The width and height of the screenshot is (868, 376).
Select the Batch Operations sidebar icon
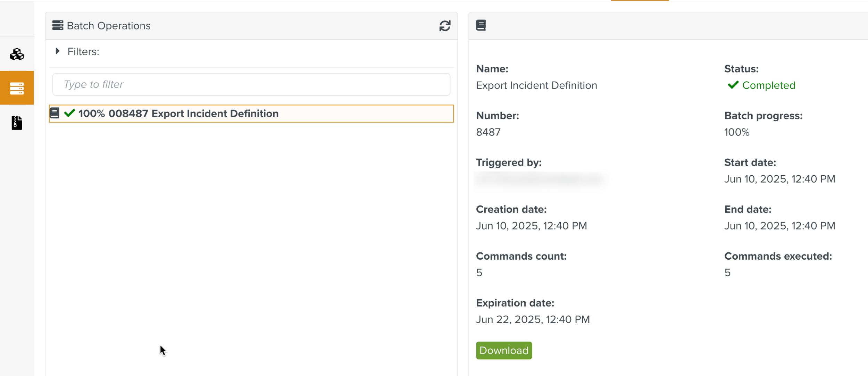pos(17,88)
